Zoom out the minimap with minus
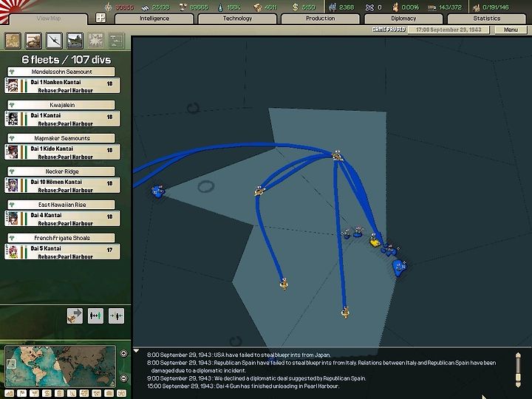Screen dimensions: 532x399 123,378
